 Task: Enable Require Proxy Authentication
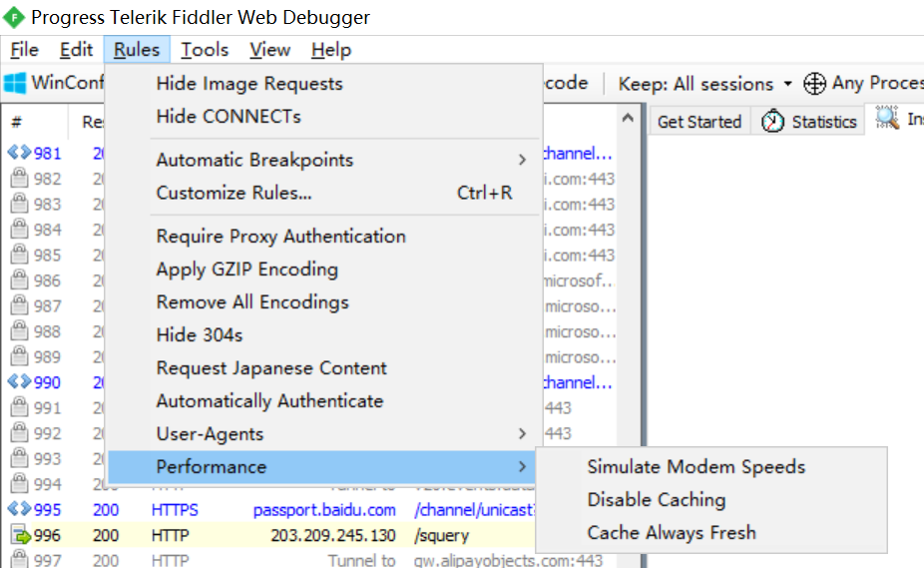coord(323,236)
